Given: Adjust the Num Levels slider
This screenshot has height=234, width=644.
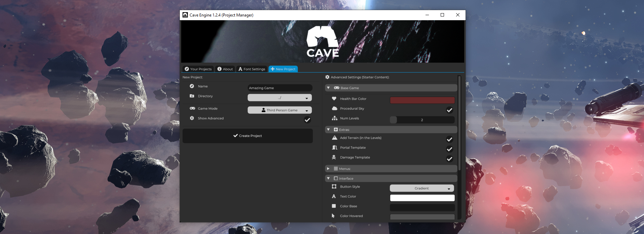Looking at the screenshot, I should tap(422, 120).
